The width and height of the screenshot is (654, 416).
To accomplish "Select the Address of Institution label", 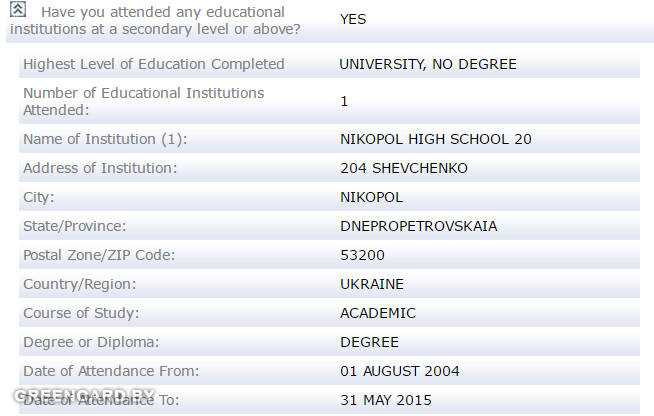I will [100, 168].
